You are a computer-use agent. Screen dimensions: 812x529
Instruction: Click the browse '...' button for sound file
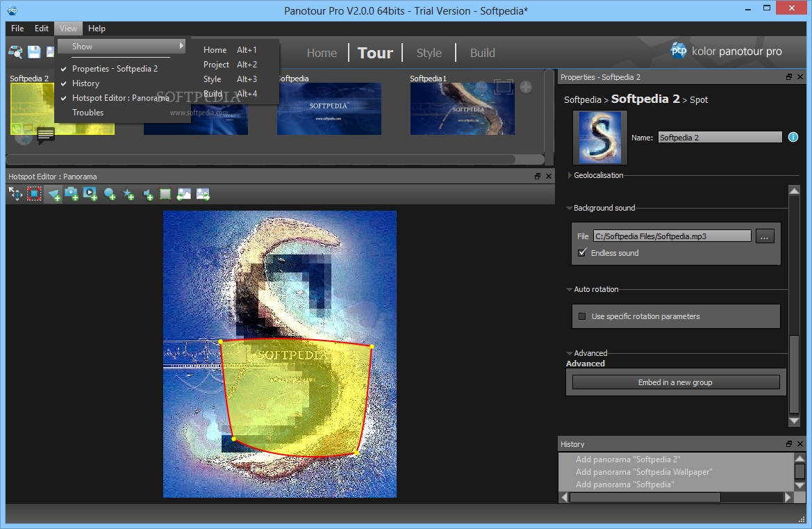click(x=765, y=236)
